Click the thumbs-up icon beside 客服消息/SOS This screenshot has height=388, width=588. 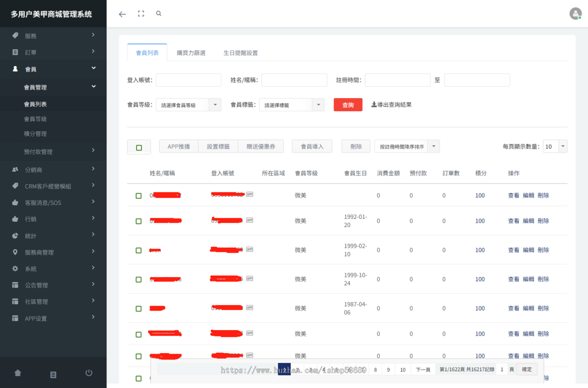pos(15,203)
